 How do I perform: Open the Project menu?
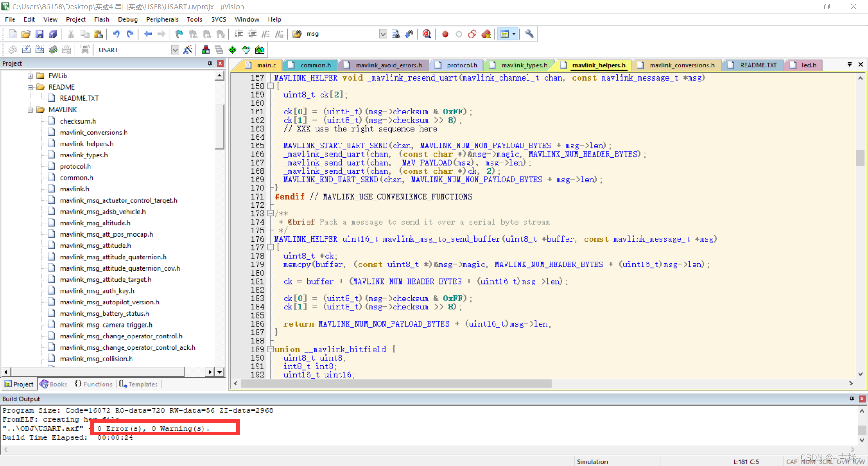coord(75,19)
